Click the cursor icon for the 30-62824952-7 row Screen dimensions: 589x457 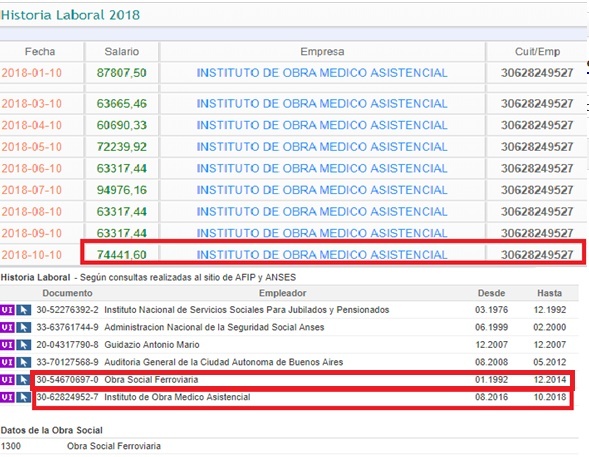coord(23,397)
